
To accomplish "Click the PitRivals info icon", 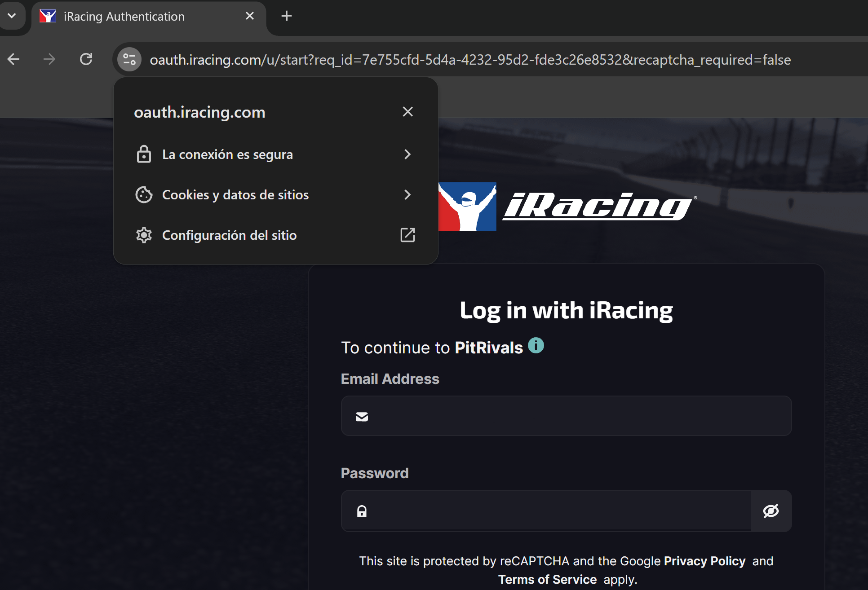I will coord(536,345).
